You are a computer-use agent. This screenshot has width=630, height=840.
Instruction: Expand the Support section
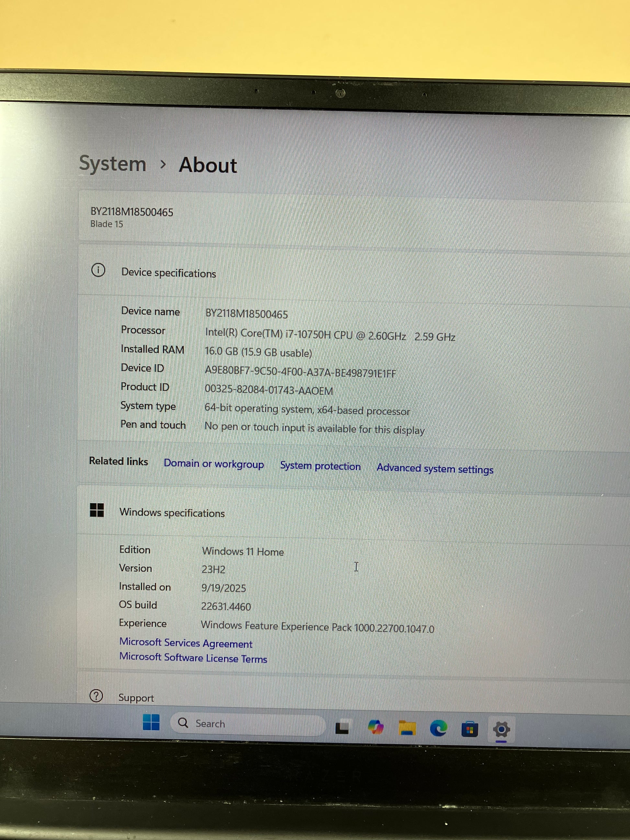tap(136, 698)
